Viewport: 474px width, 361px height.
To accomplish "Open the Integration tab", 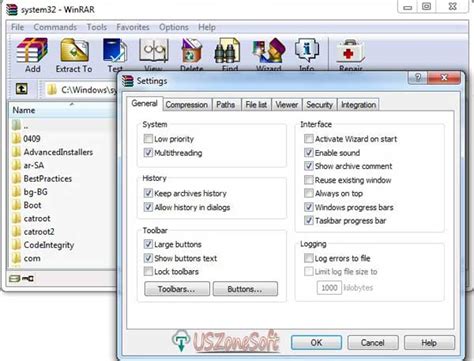I will (x=358, y=105).
